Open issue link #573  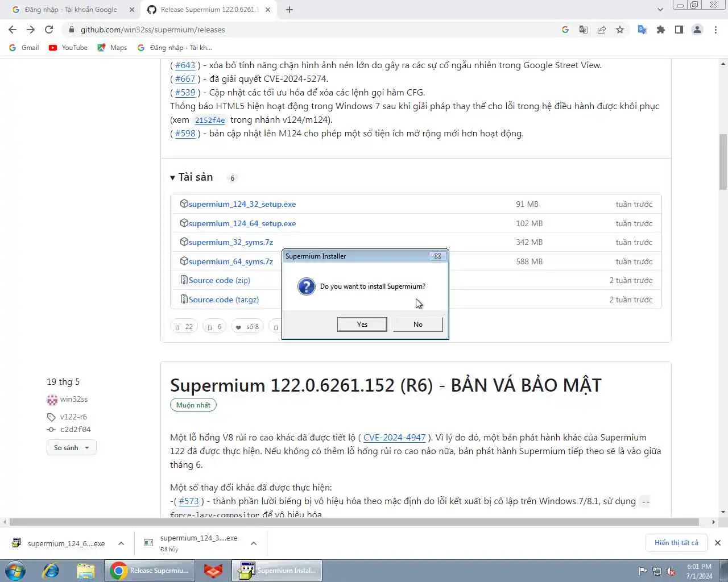tap(189, 501)
